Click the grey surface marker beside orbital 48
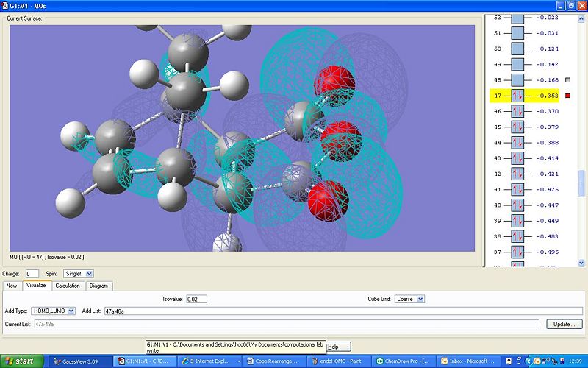This screenshot has width=588, height=368. click(567, 80)
